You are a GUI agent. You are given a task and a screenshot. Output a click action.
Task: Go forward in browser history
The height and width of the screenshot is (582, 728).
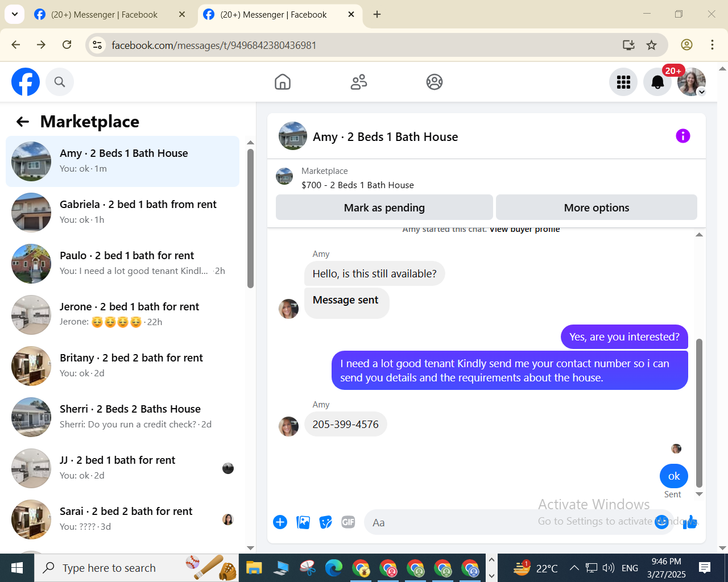[41, 45]
